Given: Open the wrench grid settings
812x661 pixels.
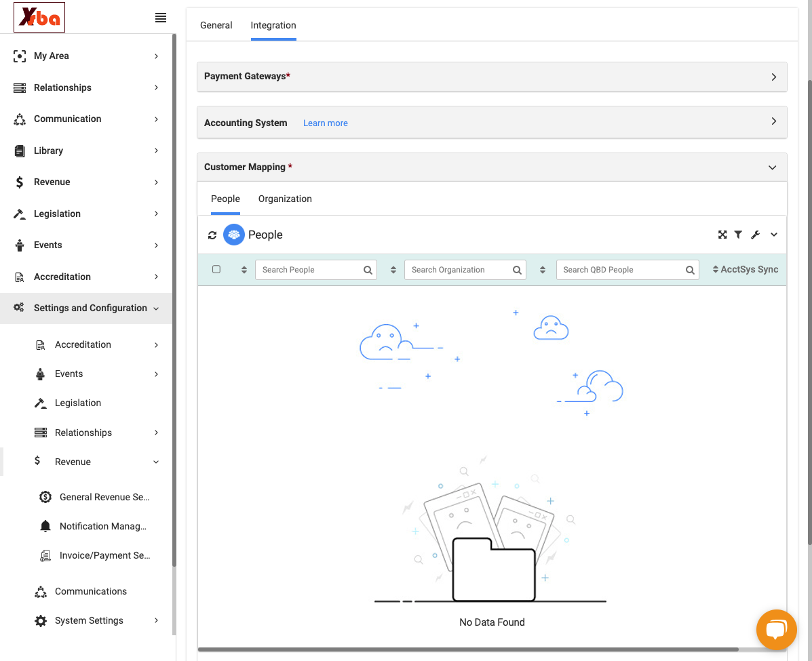Looking at the screenshot, I should [755, 235].
